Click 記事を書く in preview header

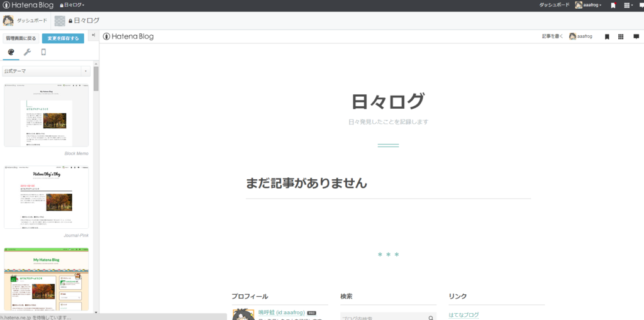(552, 36)
